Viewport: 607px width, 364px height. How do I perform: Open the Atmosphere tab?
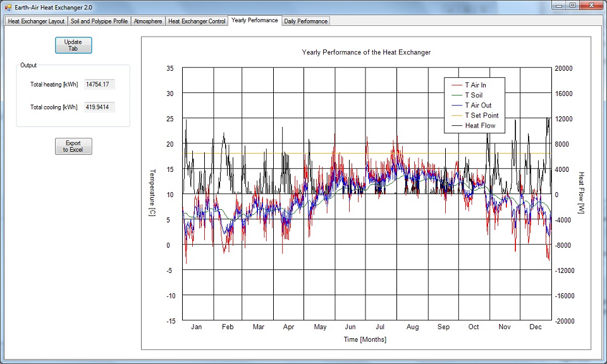pos(148,21)
